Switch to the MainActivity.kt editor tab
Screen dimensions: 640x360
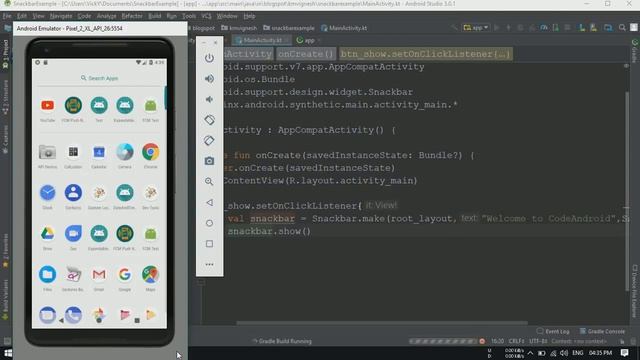click(262, 40)
